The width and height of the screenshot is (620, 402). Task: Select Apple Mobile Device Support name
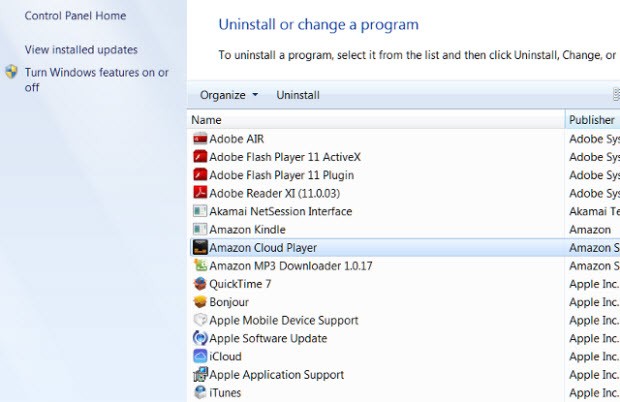point(284,320)
